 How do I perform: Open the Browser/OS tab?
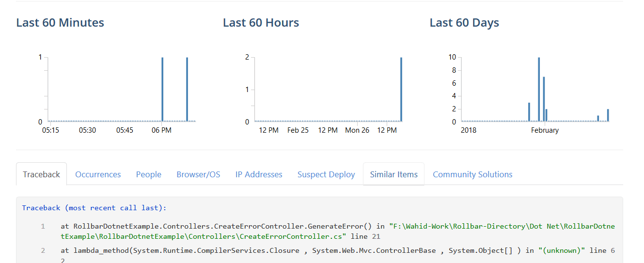[198, 174]
